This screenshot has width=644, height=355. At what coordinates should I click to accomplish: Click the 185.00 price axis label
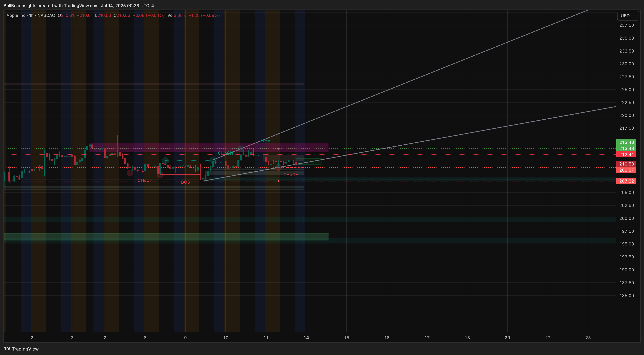[x=626, y=296]
